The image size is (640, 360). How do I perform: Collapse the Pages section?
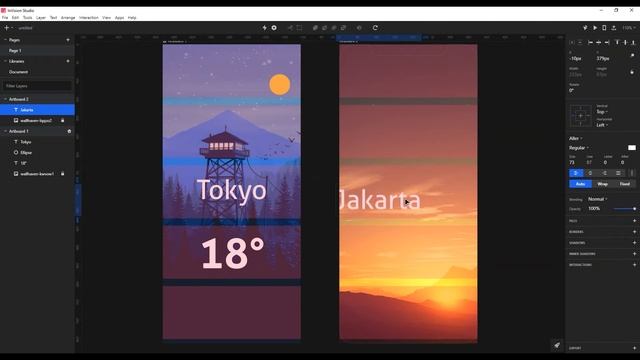click(x=5, y=40)
